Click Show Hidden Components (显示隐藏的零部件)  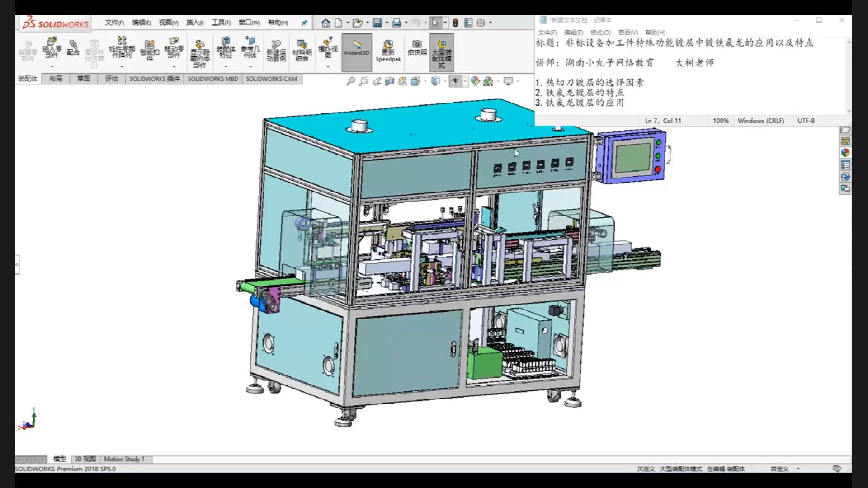click(200, 54)
